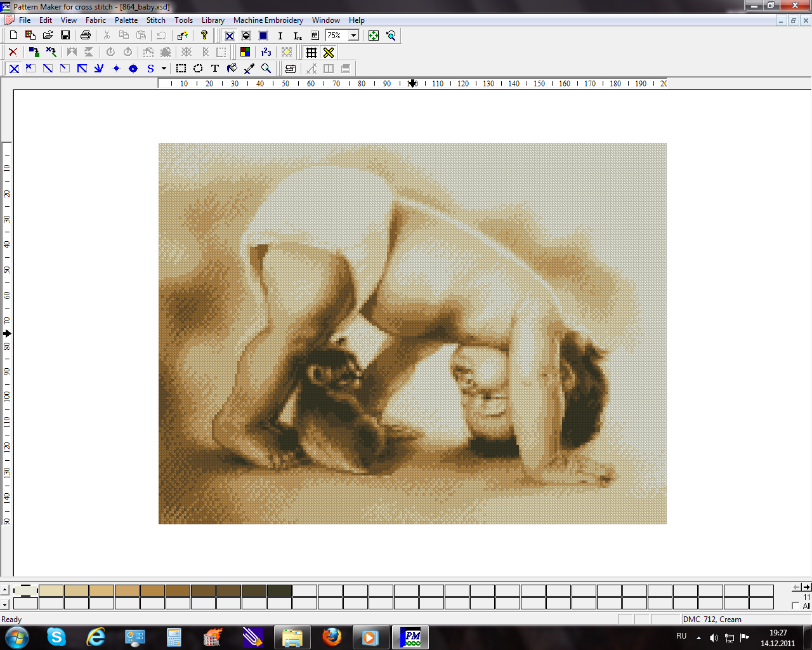Viewport: 812px width, 650px height.
Task: Open the zoom percentage dropdown
Action: [x=353, y=36]
